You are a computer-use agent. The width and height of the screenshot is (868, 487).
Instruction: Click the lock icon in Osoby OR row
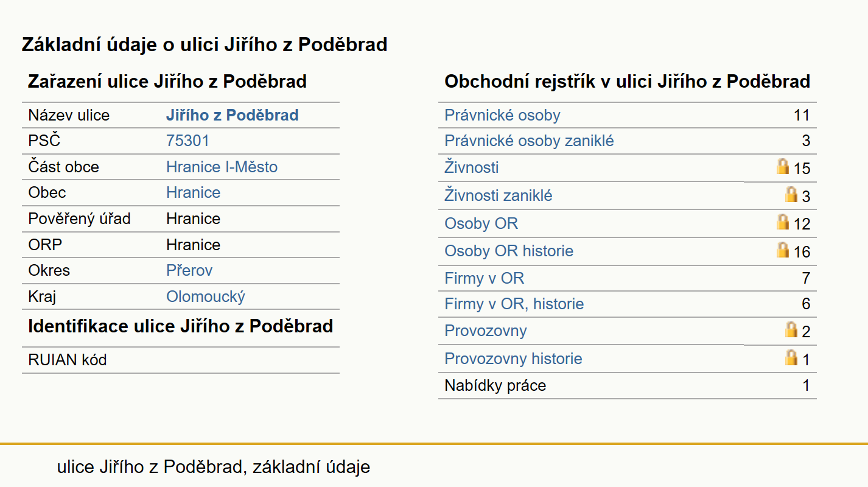[x=783, y=222]
